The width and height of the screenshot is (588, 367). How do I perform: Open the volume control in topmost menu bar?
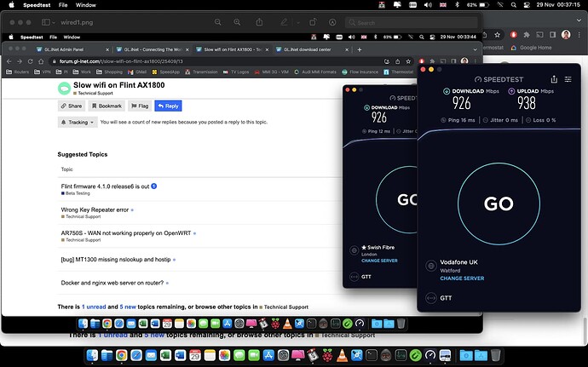pyautogui.click(x=428, y=5)
